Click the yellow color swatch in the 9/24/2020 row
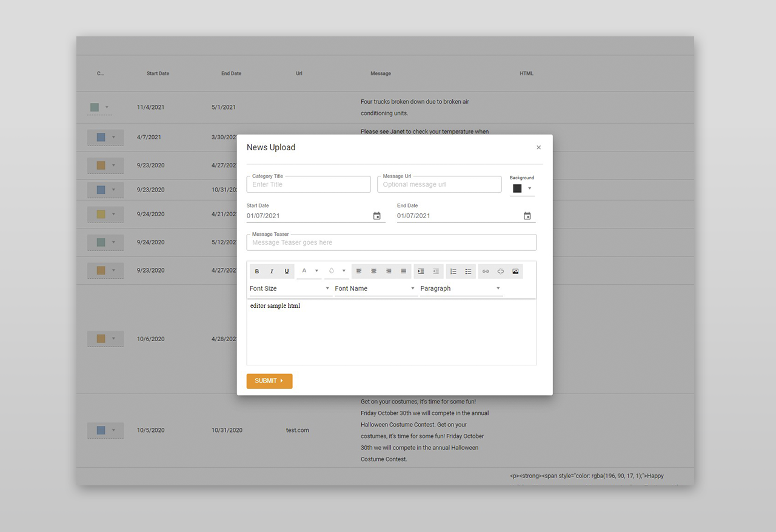This screenshot has width=776, height=532. coord(101,214)
